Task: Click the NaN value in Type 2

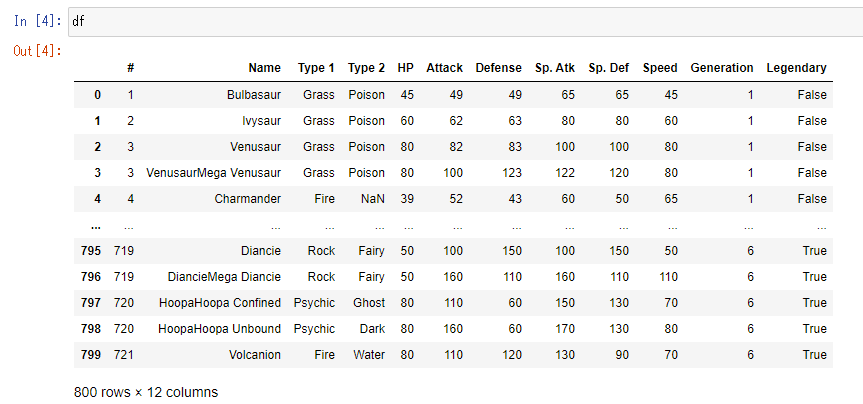Action: tap(371, 198)
